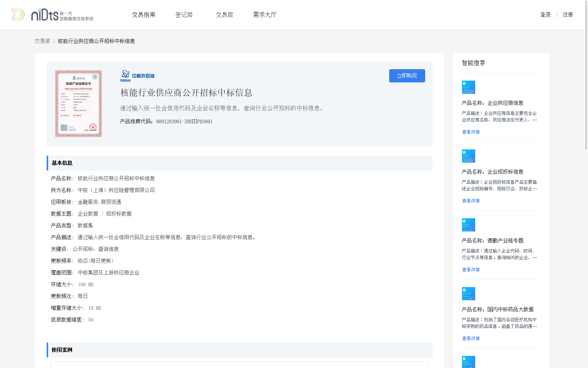Click the 使用案例 section header

pos(240,350)
